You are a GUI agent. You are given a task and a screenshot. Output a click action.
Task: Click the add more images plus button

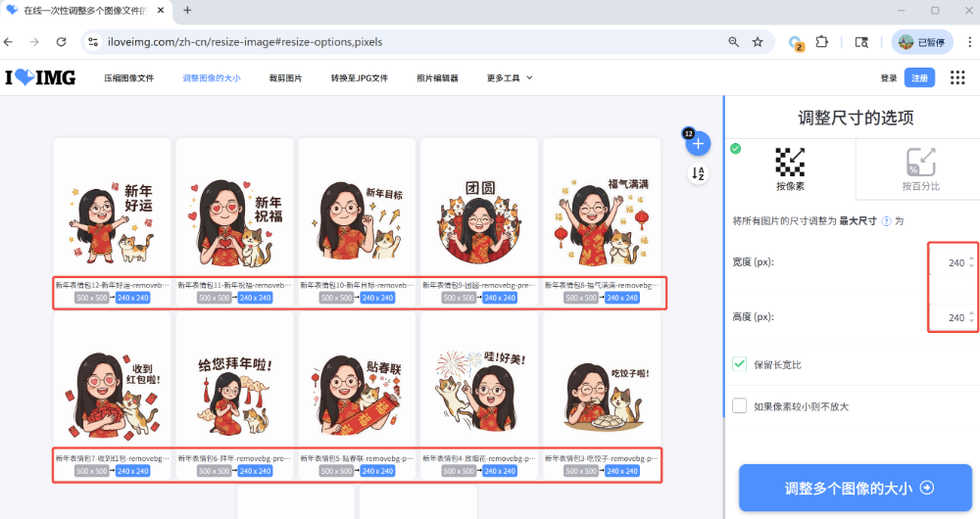698,144
